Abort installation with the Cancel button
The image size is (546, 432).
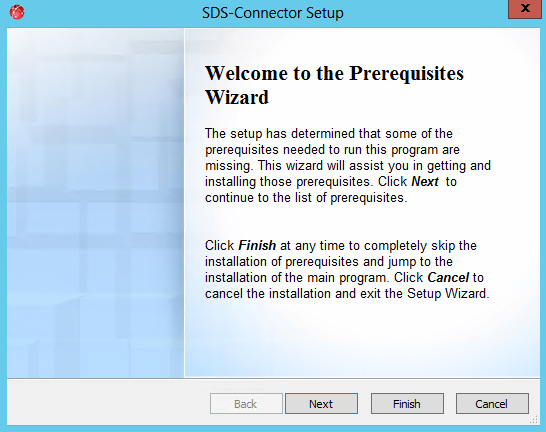pos(492,404)
